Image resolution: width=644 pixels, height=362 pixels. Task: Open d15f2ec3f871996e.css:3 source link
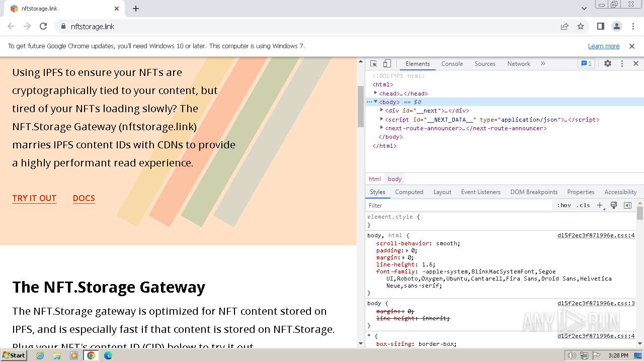596,303
